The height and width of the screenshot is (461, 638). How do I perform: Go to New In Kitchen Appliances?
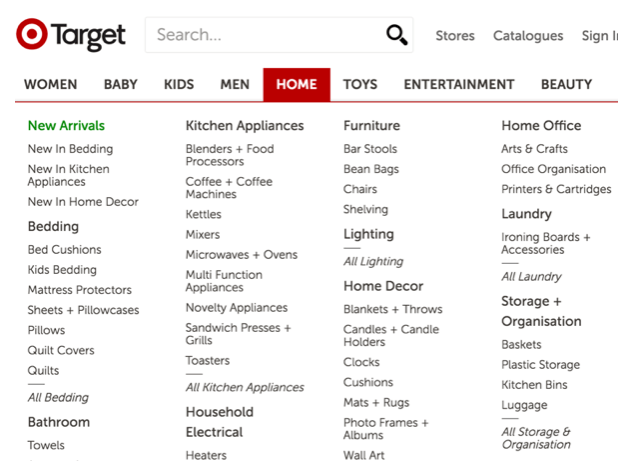[x=69, y=175]
